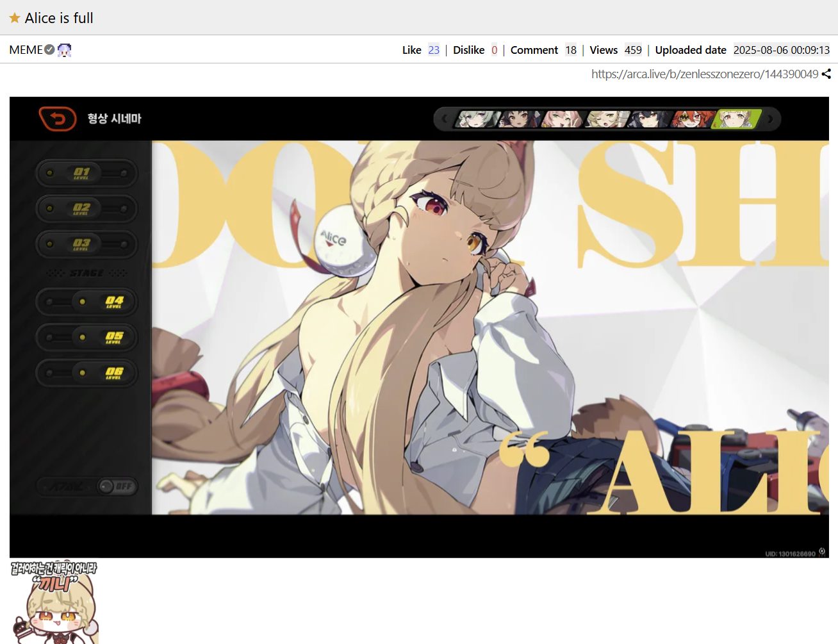Toggle the Level 05 cinema switch
Viewport: 838px width, 644px height.
click(86, 337)
